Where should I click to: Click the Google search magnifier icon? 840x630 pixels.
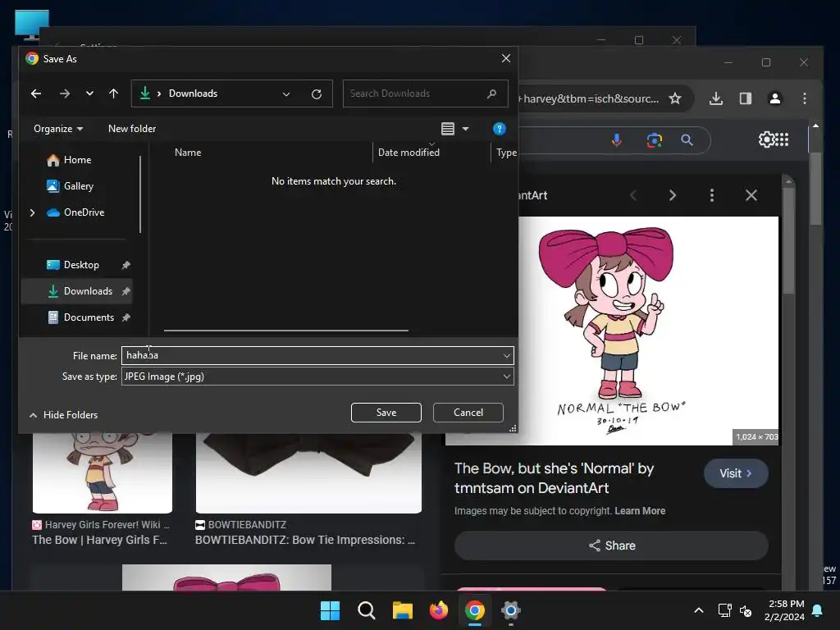[x=687, y=140]
